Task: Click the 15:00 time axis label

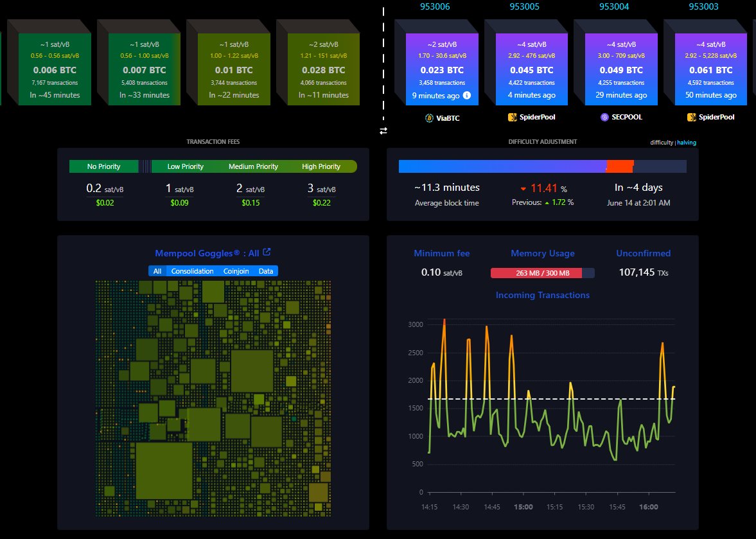Action: tap(523, 507)
